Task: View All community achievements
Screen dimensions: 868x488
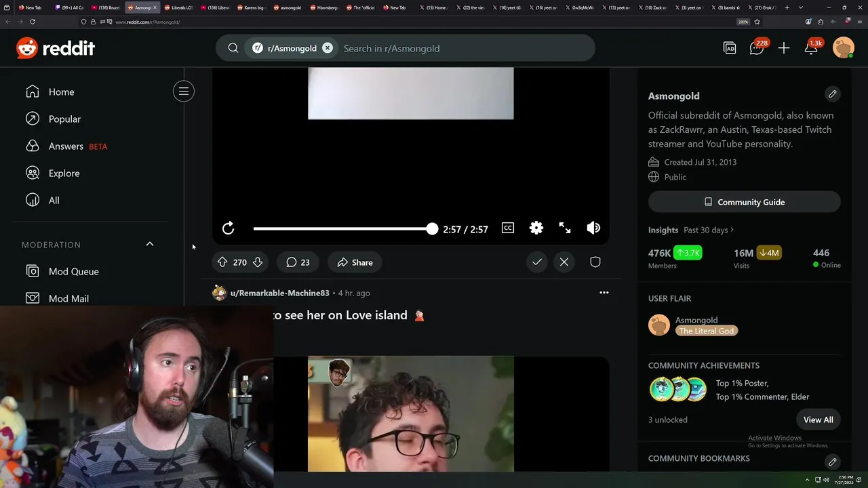Action: tap(818, 420)
